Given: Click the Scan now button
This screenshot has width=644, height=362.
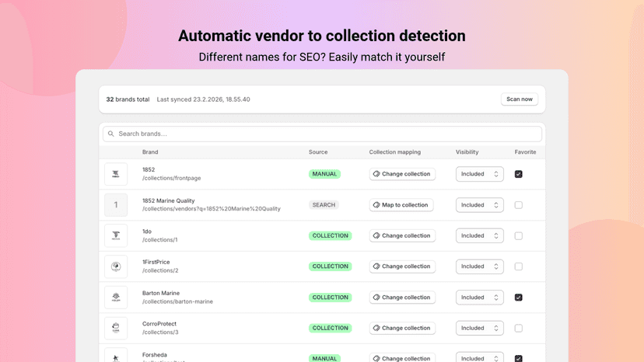Looking at the screenshot, I should tap(519, 99).
